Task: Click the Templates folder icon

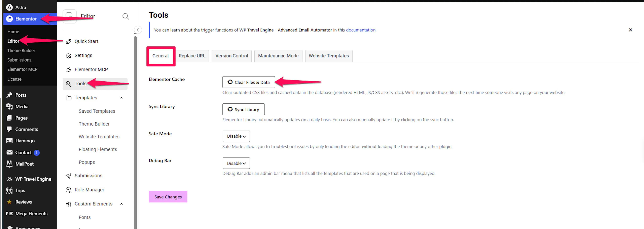Action: coord(68,98)
